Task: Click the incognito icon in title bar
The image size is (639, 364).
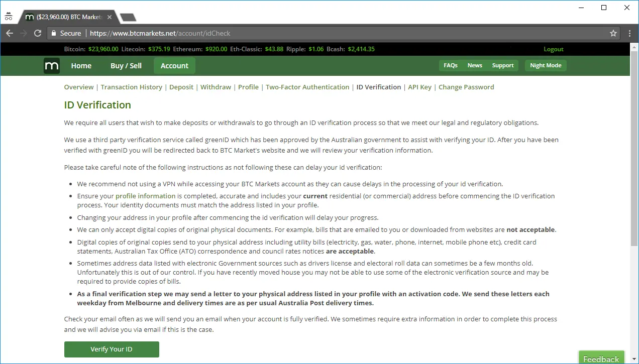Action: pyautogui.click(x=9, y=16)
